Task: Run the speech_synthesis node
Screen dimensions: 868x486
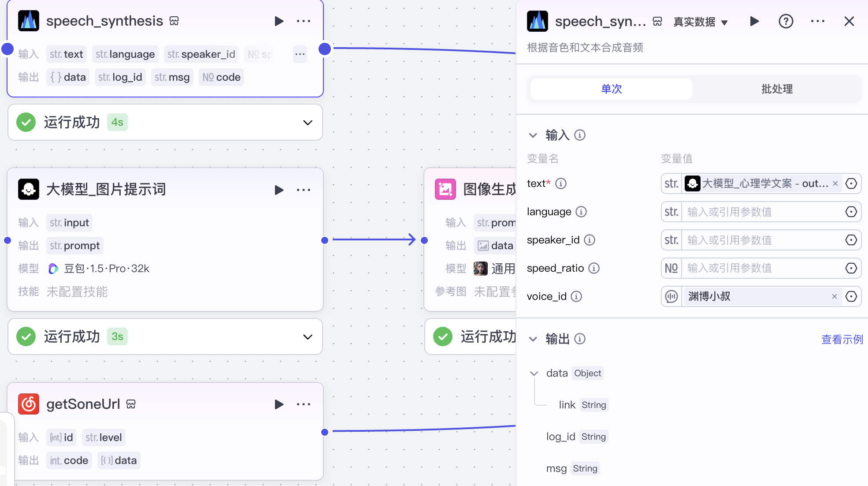Action: coord(279,21)
